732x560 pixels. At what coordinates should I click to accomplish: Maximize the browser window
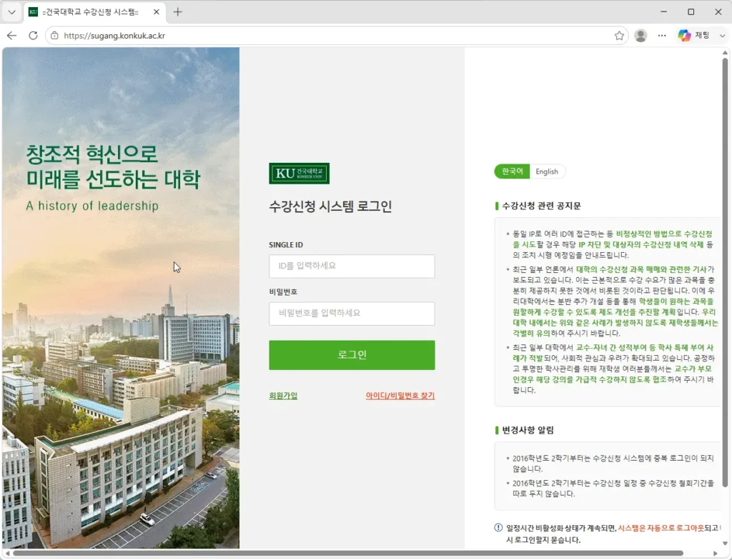pyautogui.click(x=691, y=11)
